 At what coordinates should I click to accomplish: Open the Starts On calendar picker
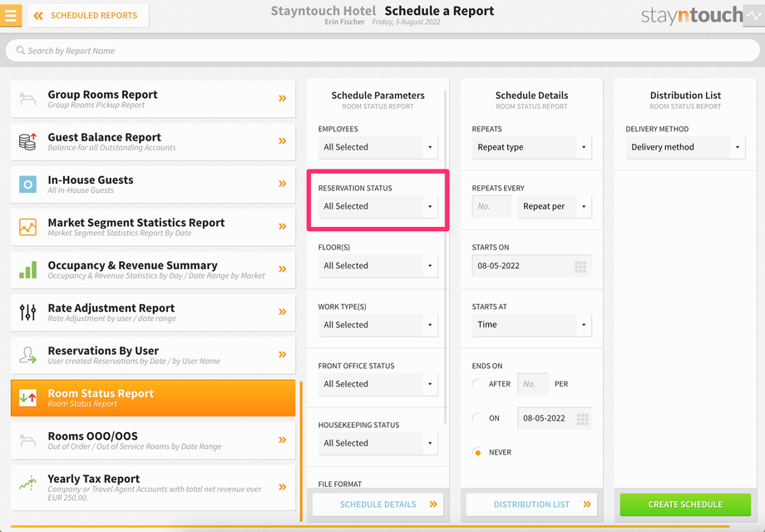pos(580,267)
